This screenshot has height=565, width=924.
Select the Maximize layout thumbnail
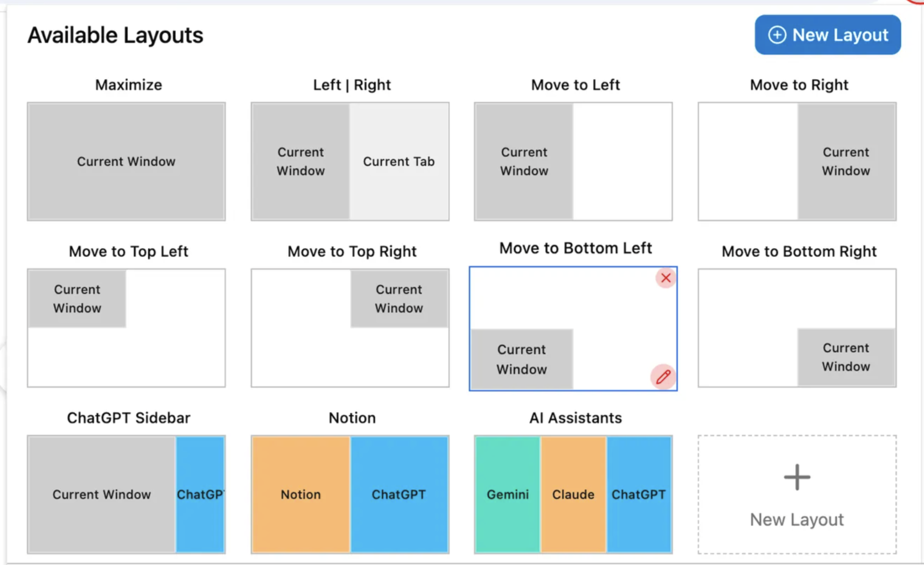tap(126, 161)
